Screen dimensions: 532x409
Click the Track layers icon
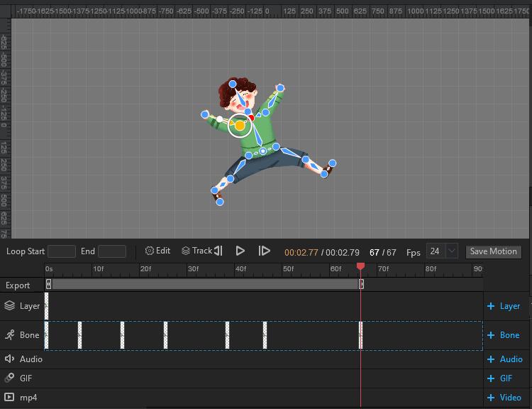coord(186,251)
